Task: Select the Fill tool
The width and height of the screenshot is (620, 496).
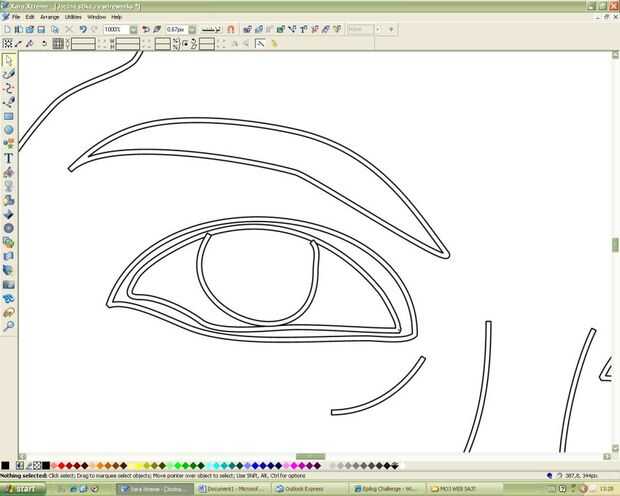Action: point(8,172)
